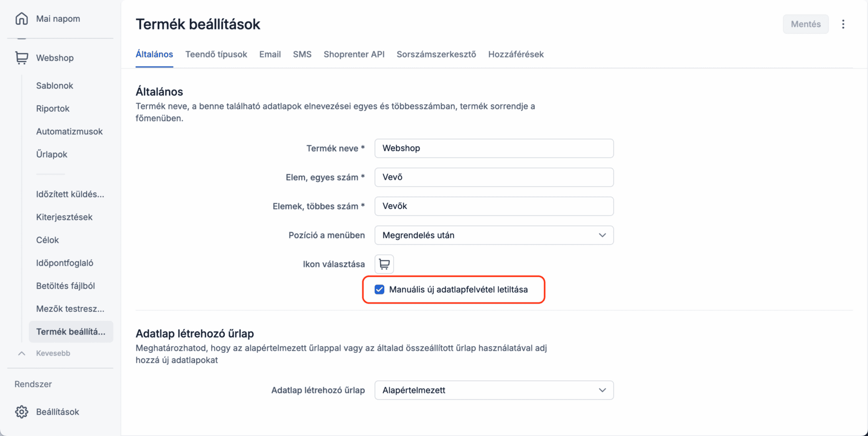Expand the Adatlap létrehozó űrlap dropdown
This screenshot has height=436, width=868.
pyautogui.click(x=494, y=390)
